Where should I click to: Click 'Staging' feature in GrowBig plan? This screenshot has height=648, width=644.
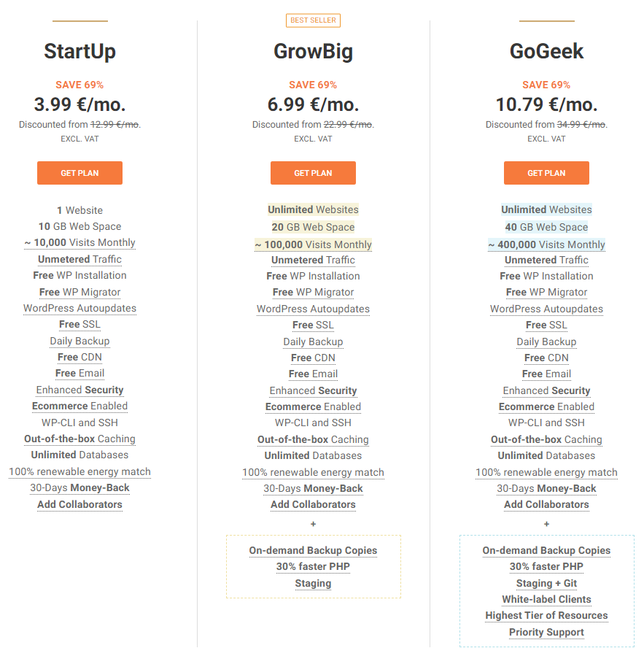[313, 583]
